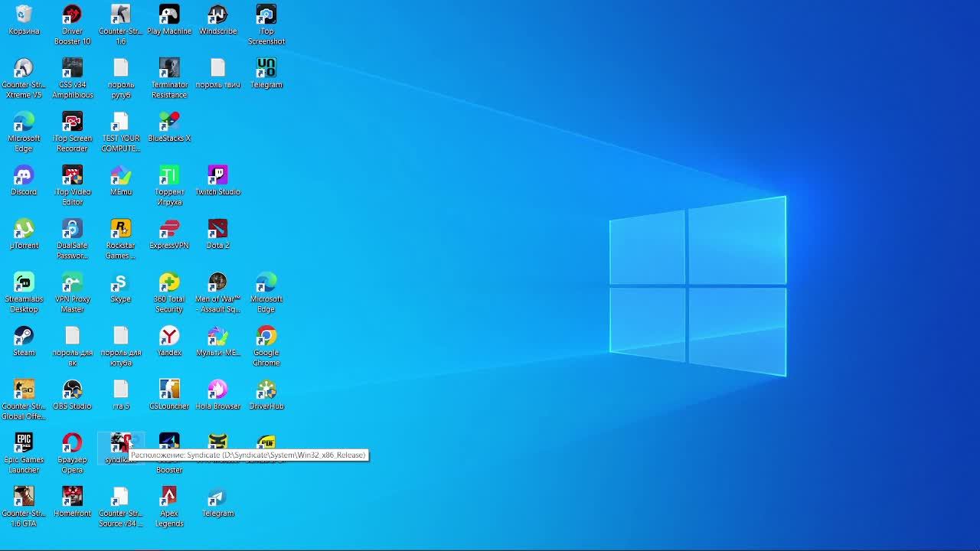Select the Hola Browser shortcut

[x=217, y=396]
